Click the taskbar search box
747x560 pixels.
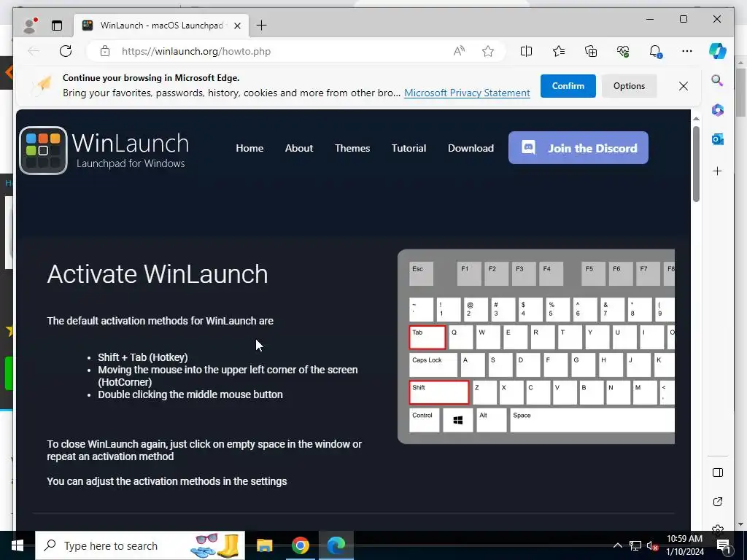140,545
